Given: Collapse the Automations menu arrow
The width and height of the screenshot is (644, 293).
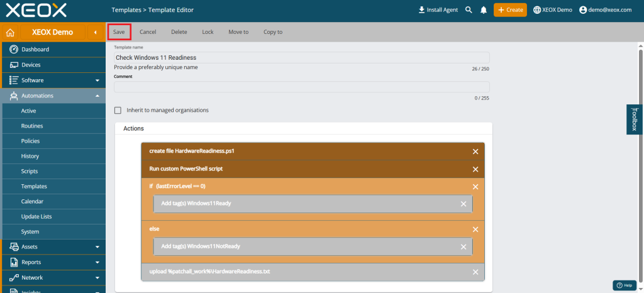Looking at the screenshot, I should 97,96.
